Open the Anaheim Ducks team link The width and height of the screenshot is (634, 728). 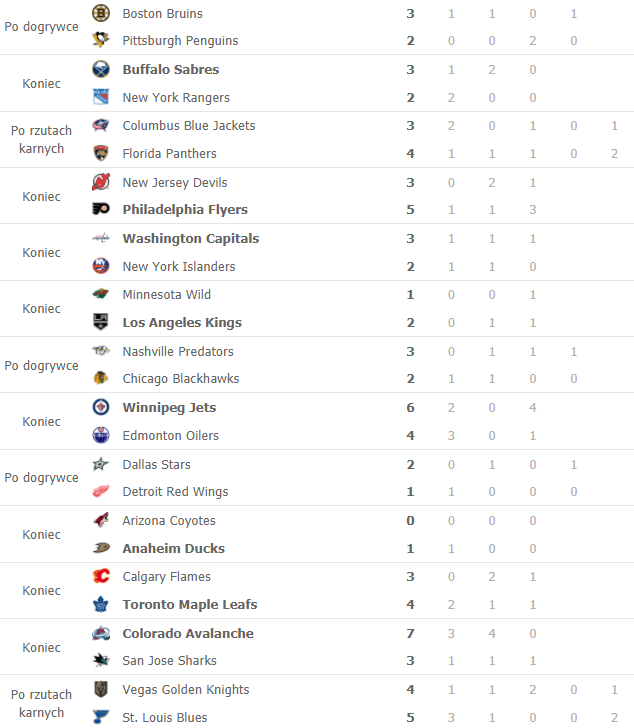pyautogui.click(x=173, y=548)
